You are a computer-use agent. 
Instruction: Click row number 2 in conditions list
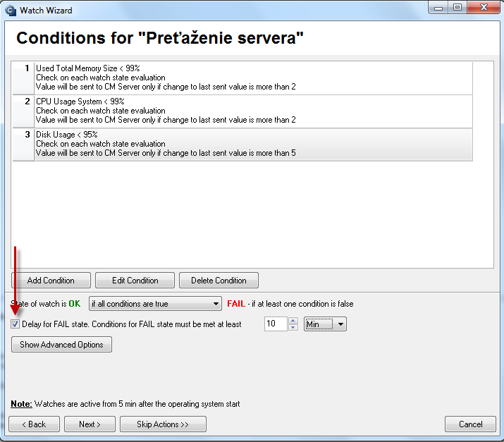23,111
